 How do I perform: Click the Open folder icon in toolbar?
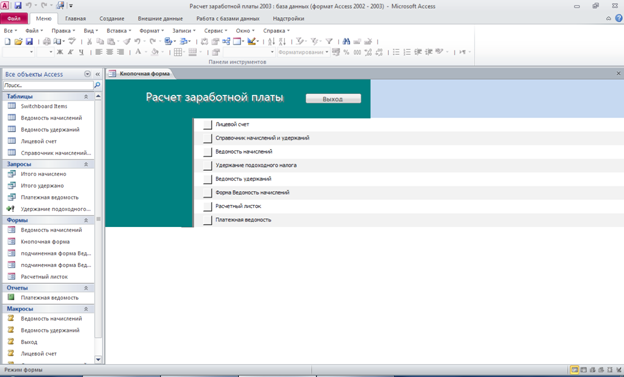(x=18, y=41)
